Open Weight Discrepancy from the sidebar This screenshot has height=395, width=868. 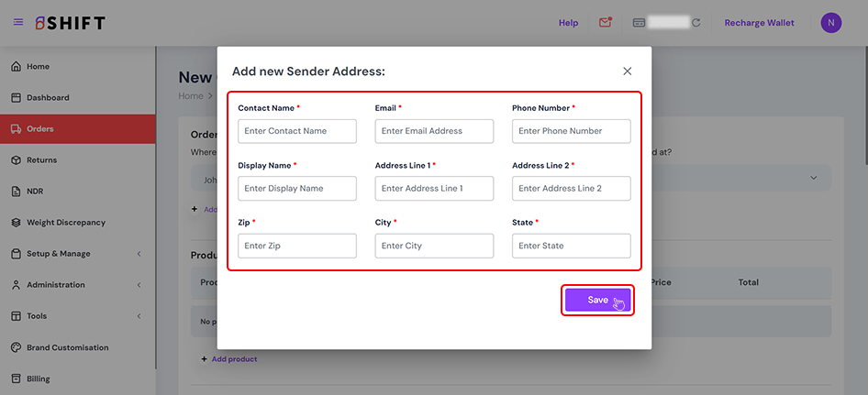(x=65, y=222)
